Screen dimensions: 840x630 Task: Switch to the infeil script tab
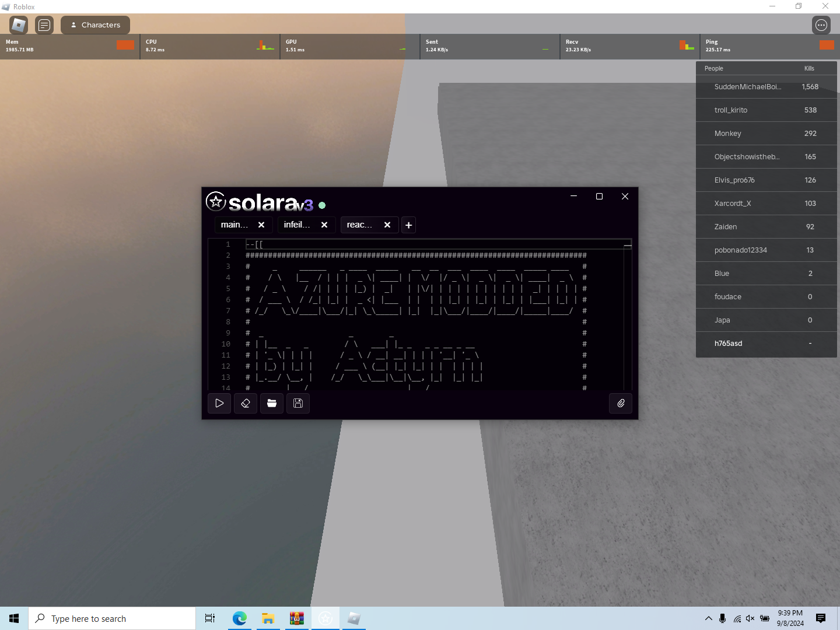pyautogui.click(x=297, y=225)
